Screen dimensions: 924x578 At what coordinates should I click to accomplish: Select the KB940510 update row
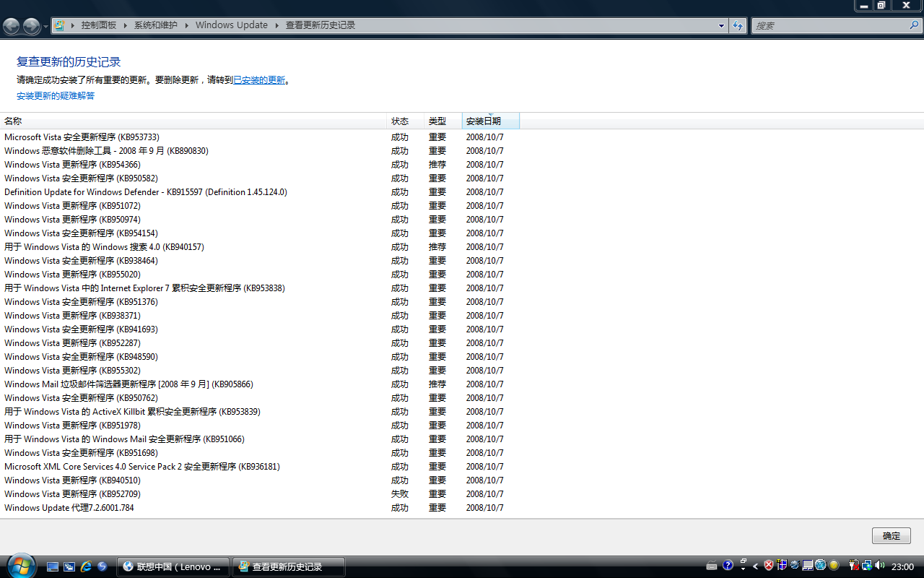click(x=260, y=480)
